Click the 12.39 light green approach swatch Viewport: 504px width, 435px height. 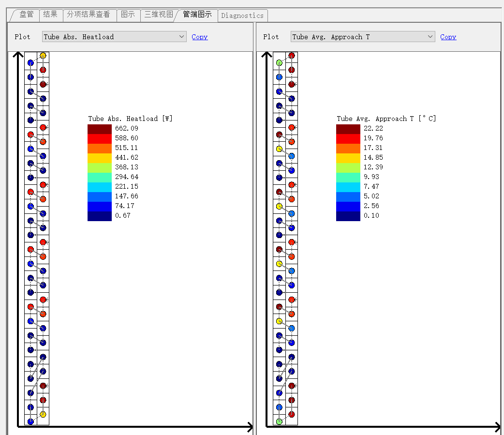click(x=348, y=167)
